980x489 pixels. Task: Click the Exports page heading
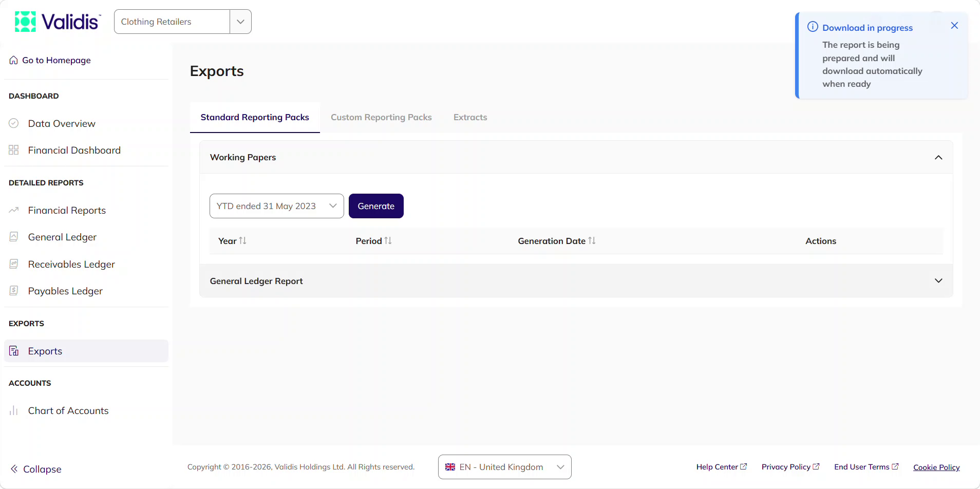(217, 71)
